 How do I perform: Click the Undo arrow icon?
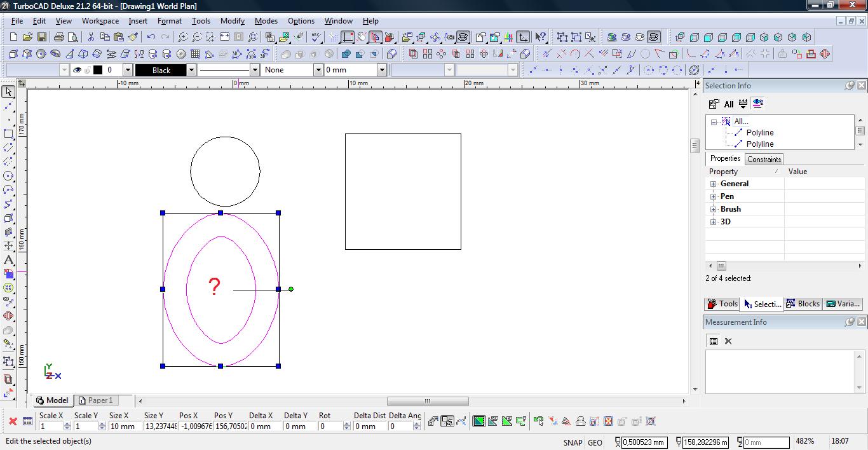click(151, 37)
